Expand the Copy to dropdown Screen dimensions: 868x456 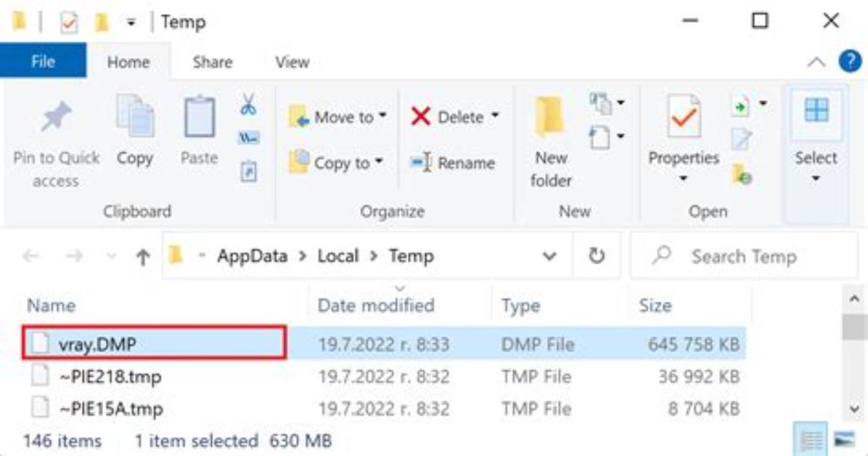(x=379, y=162)
